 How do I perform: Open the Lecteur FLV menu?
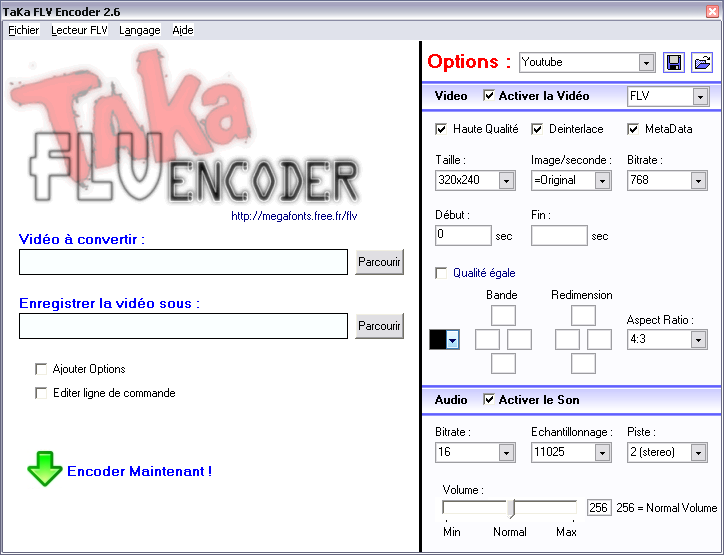pos(79,30)
